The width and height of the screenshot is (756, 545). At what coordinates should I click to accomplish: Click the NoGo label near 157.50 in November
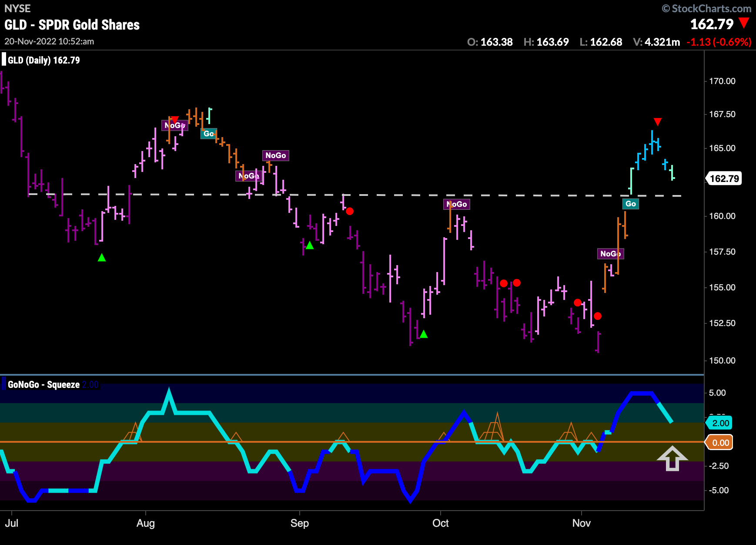point(611,254)
